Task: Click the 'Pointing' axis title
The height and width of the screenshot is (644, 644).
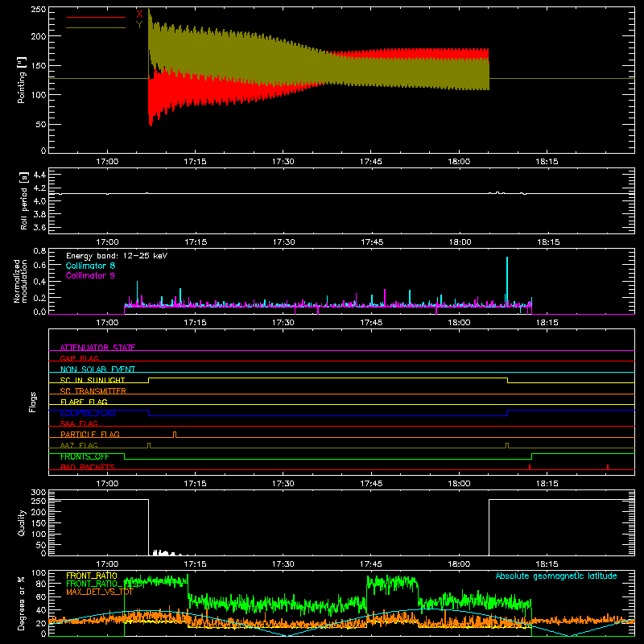Action: [x=22, y=80]
